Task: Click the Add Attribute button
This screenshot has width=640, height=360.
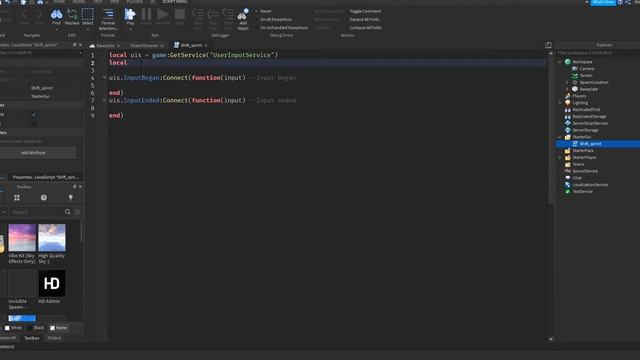Action: coord(33,153)
